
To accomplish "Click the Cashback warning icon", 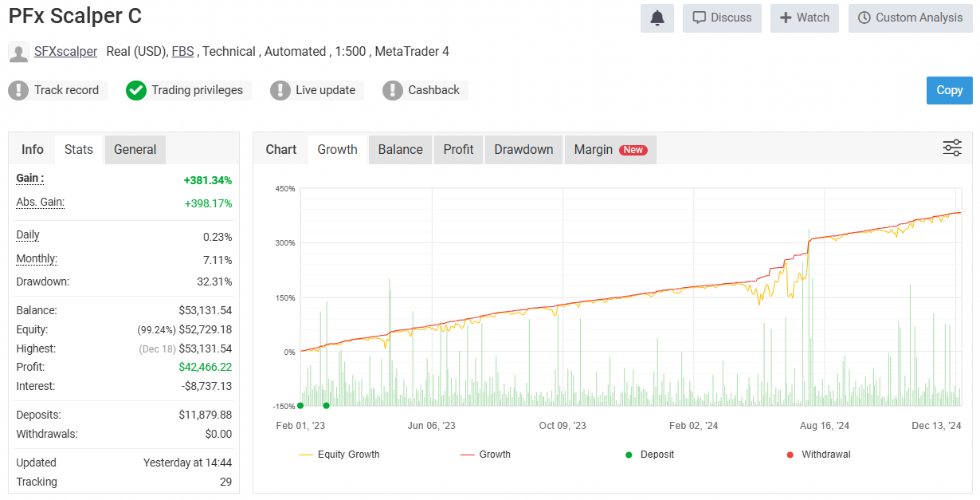I will click(392, 90).
